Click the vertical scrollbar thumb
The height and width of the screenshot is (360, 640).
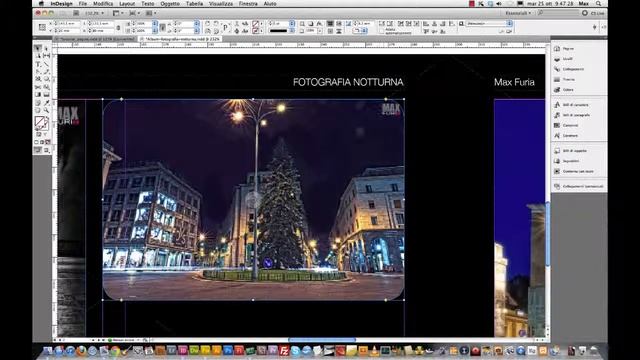(548, 234)
